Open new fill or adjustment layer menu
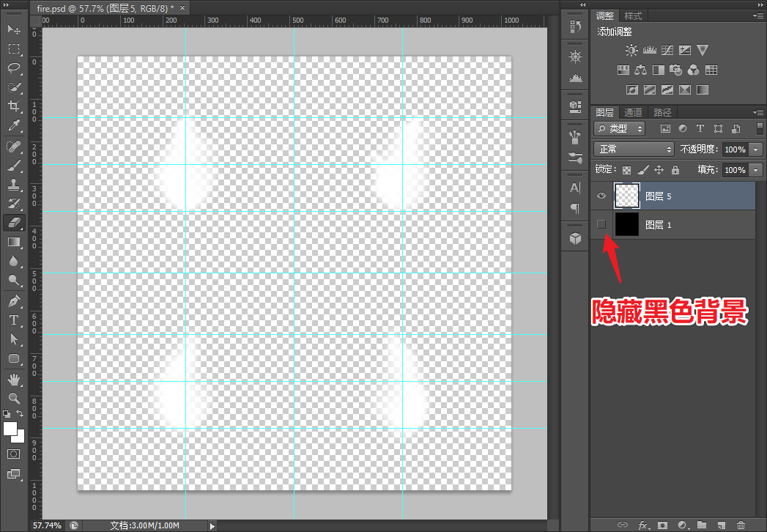This screenshot has width=767, height=532. click(683, 525)
